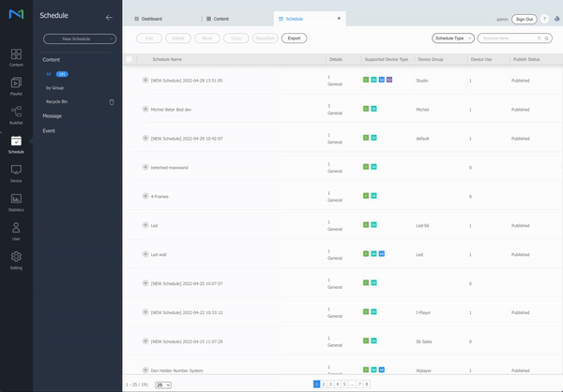Open the RuleSet section in the sidebar
The width and height of the screenshot is (563, 392).
(x=16, y=115)
